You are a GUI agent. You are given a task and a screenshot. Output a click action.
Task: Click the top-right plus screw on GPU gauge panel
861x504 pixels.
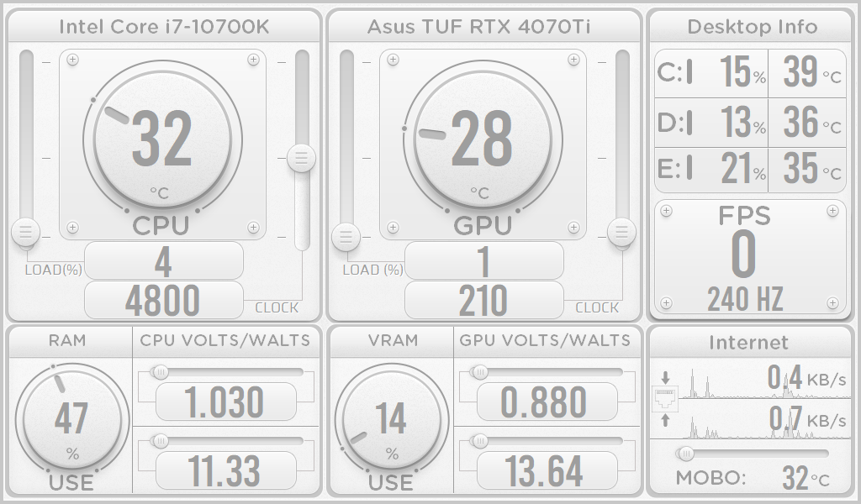[573, 60]
